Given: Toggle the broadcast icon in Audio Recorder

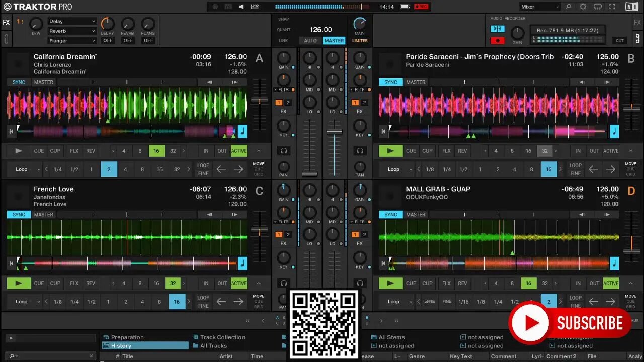Looking at the screenshot, I should point(498,29).
